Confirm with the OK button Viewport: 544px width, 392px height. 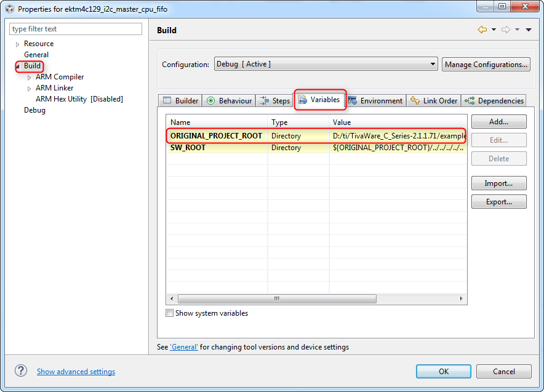[x=444, y=371]
